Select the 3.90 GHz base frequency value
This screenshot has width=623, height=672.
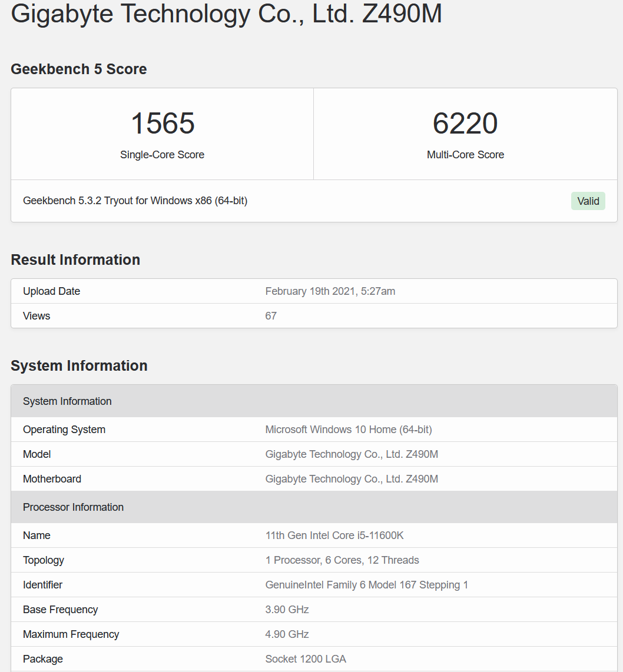(x=287, y=610)
